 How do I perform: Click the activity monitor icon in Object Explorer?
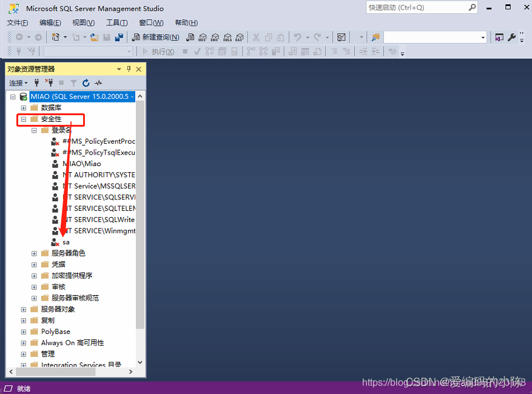click(x=98, y=82)
